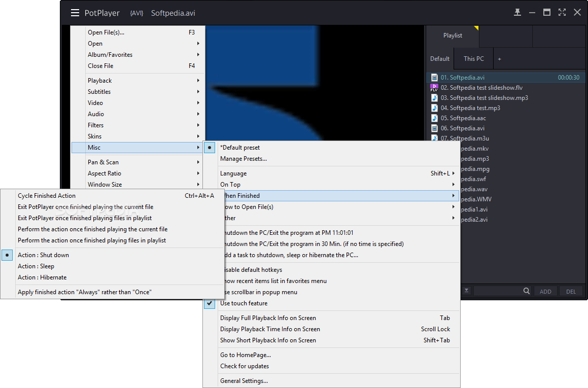Click Go to HomePage... entry
This screenshot has height=388, width=588.
(331, 355)
